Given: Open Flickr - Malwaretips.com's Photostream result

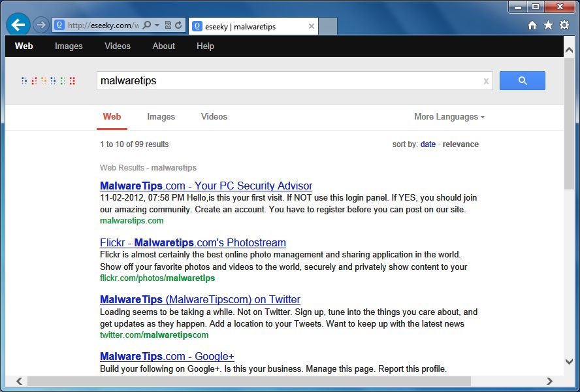Looking at the screenshot, I should (x=193, y=242).
